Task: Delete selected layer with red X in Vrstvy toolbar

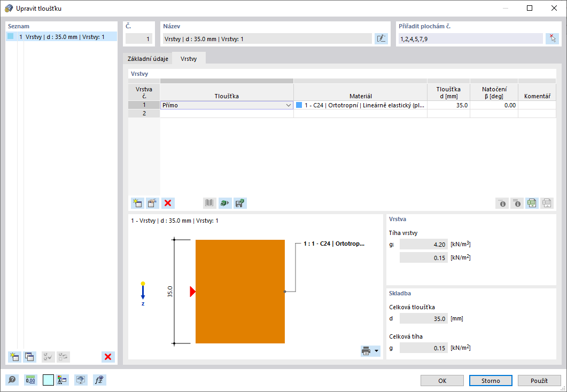Action: click(x=168, y=203)
